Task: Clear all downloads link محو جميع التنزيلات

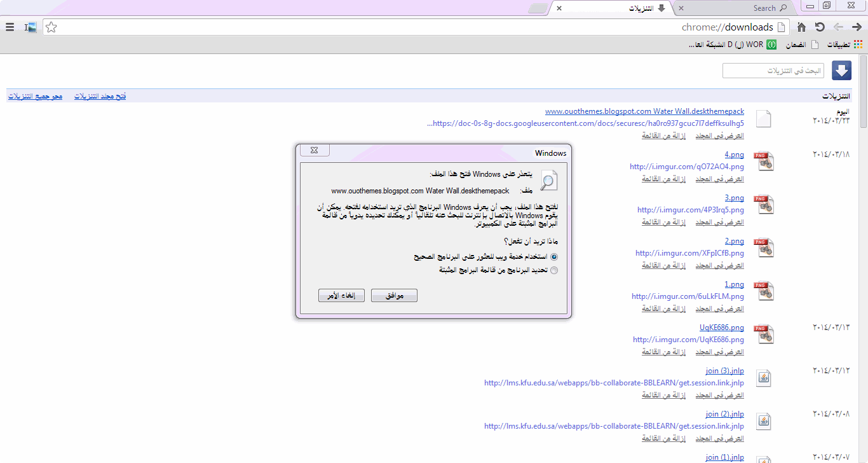Action: [35, 96]
